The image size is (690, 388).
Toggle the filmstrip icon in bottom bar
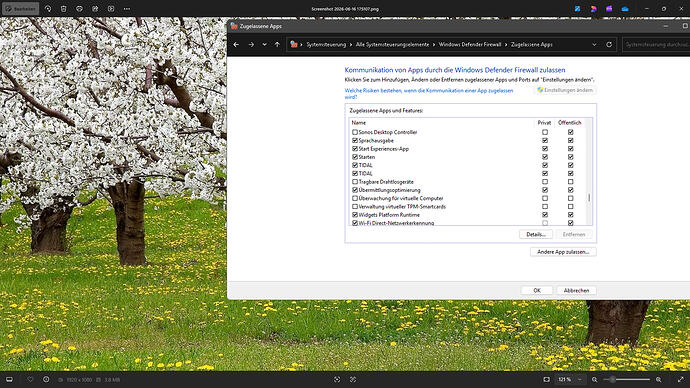(9, 379)
